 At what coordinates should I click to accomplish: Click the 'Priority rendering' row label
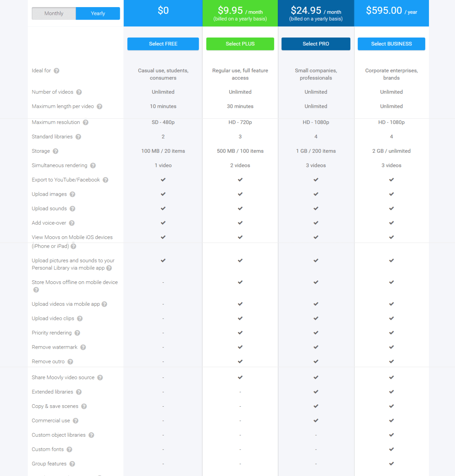coord(52,333)
